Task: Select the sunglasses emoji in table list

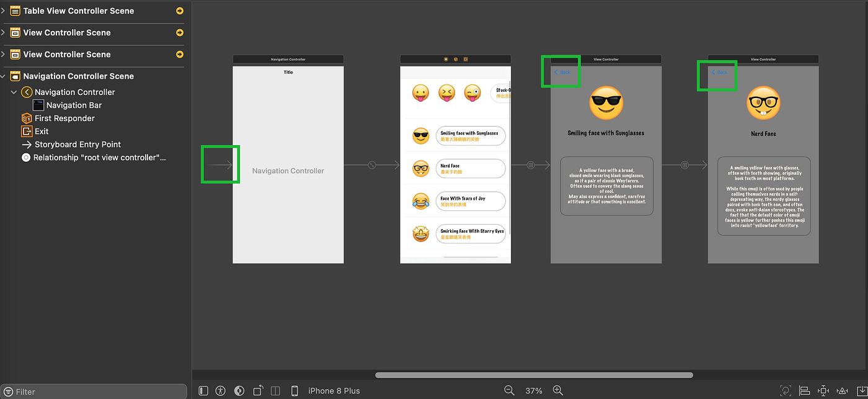Action: (x=421, y=136)
